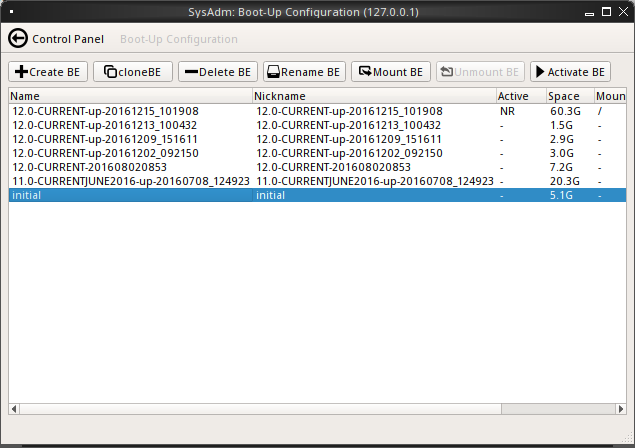The image size is (635, 448).
Task: Click the 60.3G space value
Action: click(x=565, y=111)
